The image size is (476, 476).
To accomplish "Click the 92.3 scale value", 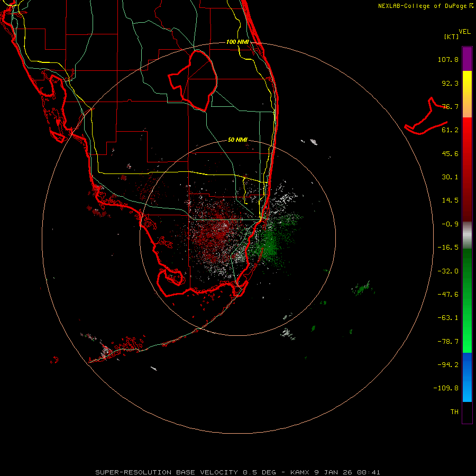I will click(x=450, y=83).
